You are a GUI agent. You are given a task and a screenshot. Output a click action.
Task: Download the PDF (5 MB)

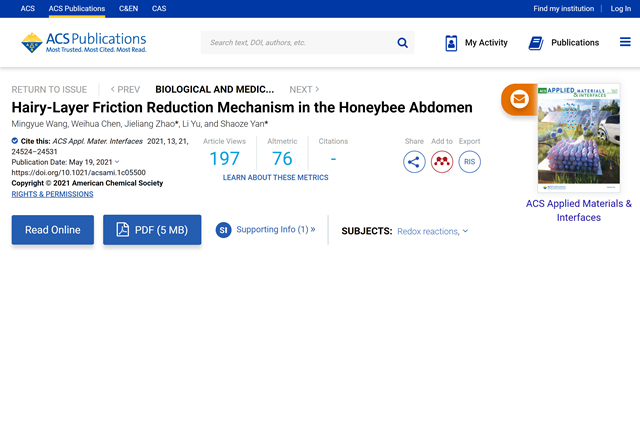pyautogui.click(x=152, y=230)
